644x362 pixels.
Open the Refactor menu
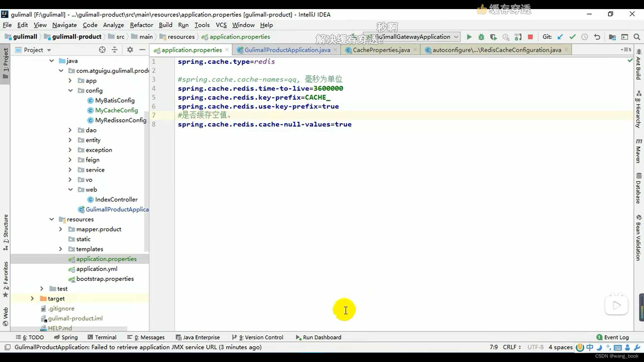tap(141, 25)
